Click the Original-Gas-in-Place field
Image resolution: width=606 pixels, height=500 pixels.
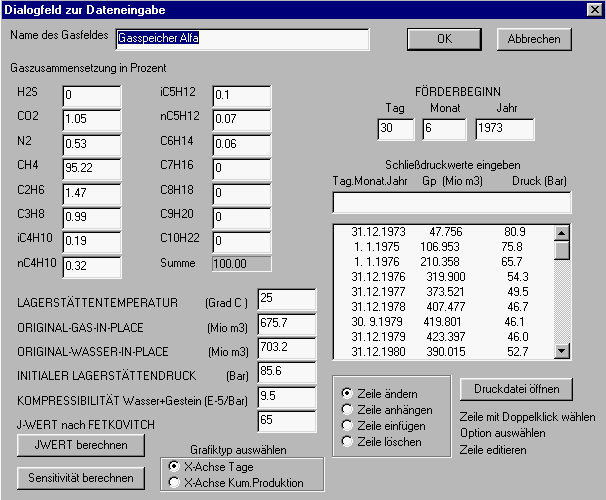tap(287, 324)
